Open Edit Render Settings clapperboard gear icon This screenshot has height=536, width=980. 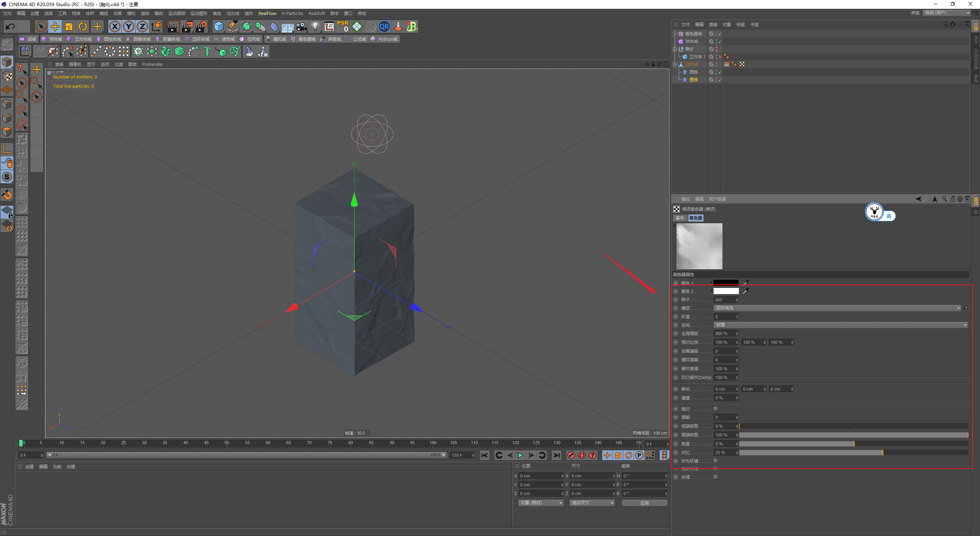pyautogui.click(x=201, y=26)
